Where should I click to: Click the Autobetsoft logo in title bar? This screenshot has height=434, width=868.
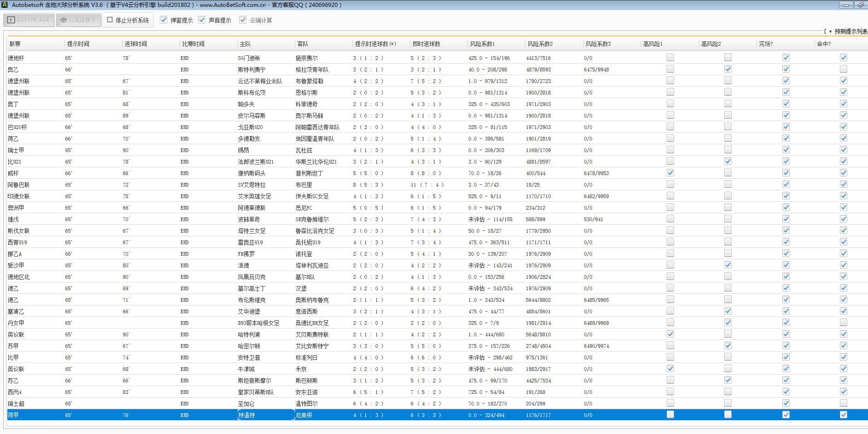pyautogui.click(x=5, y=5)
